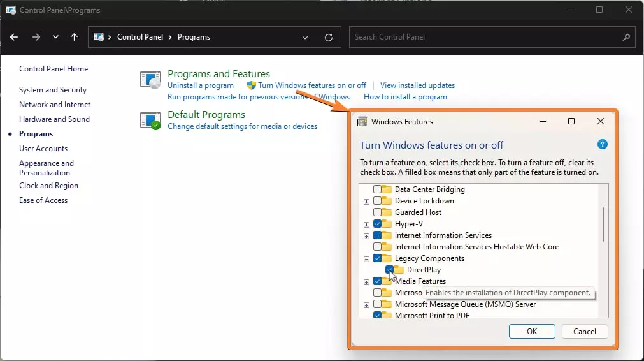This screenshot has width=644, height=361.
Task: Click the forward navigation arrow
Action: tap(36, 37)
